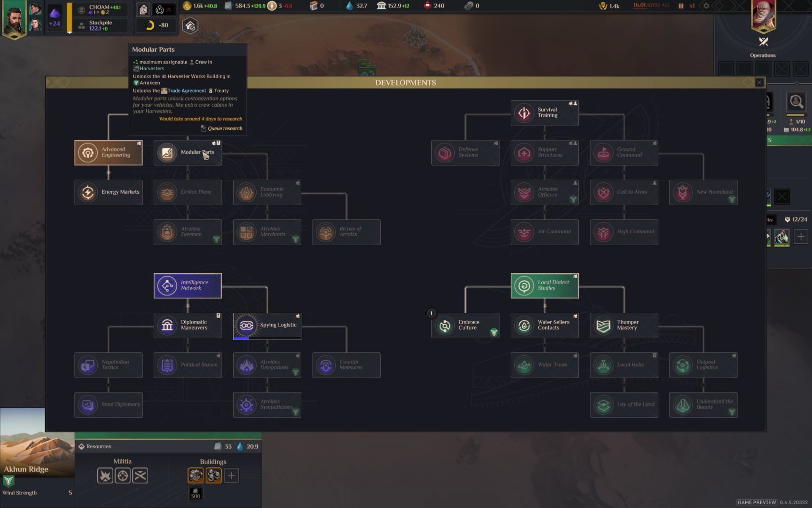Screen dimensions: 812x508
Task: Click the plus button beside unit portrait
Action: pyautogui.click(x=801, y=237)
